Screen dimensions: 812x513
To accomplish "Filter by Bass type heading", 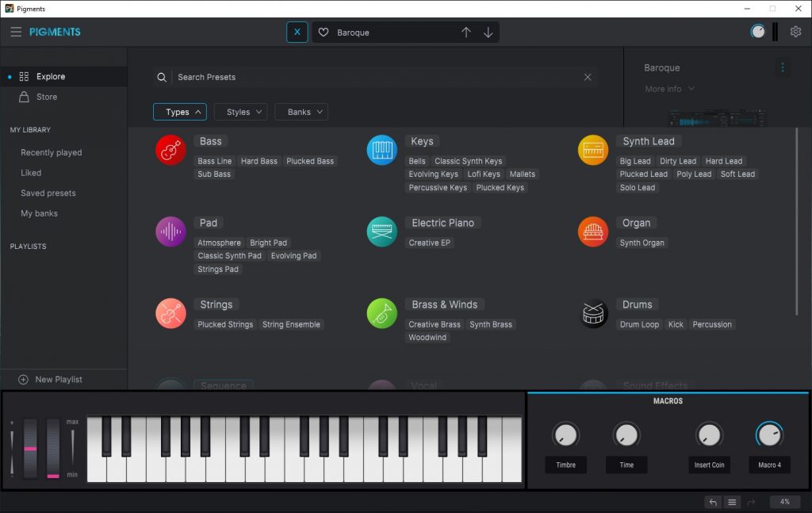I will (x=211, y=141).
